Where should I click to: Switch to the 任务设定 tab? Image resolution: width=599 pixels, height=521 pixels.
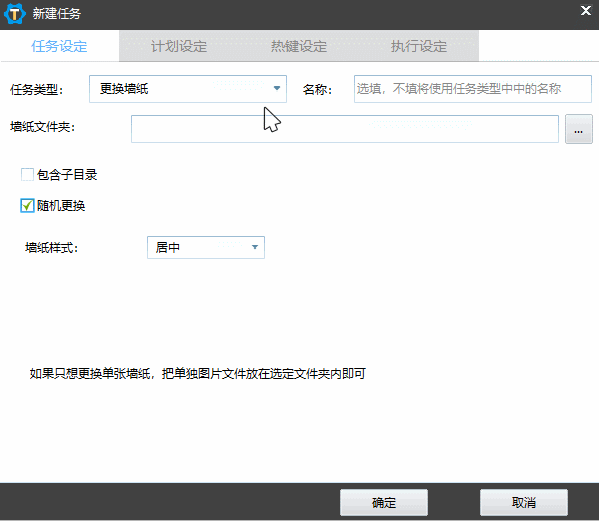pyautogui.click(x=59, y=46)
